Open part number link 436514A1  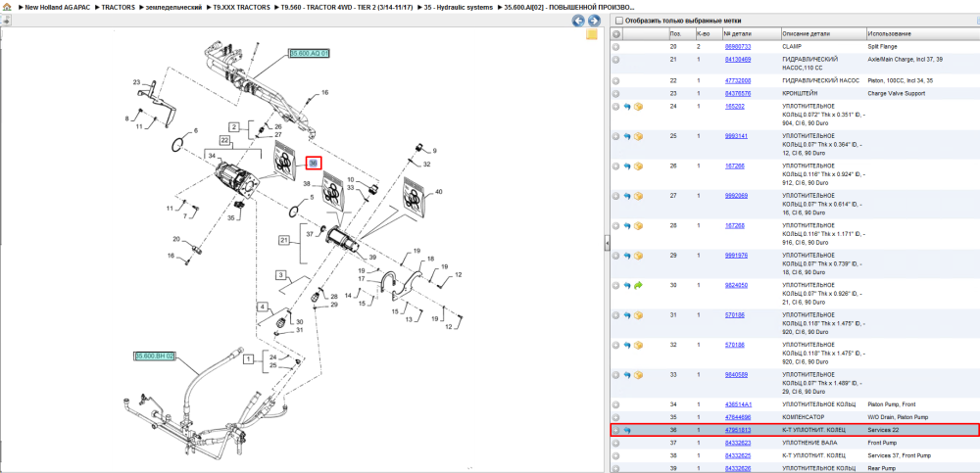click(738, 404)
